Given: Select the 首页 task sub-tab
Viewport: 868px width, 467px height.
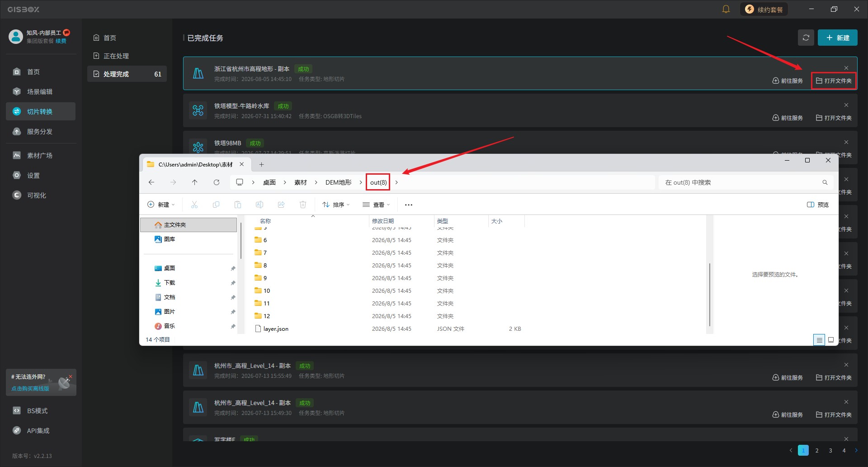Looking at the screenshot, I should tap(127, 38).
